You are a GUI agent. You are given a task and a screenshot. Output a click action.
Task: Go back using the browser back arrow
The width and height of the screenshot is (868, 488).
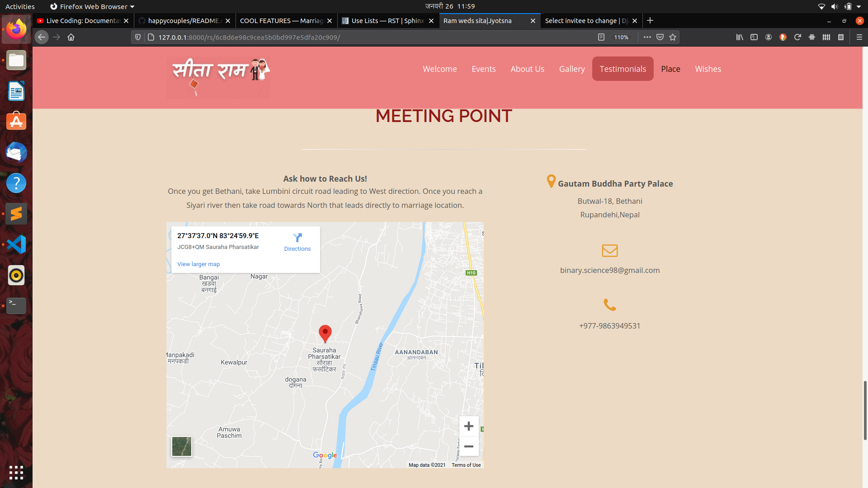(x=42, y=37)
